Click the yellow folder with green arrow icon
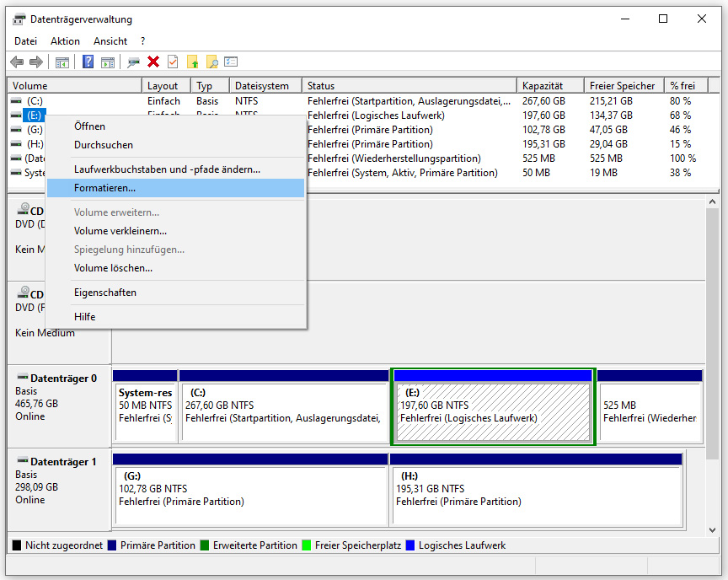728x580 pixels. pyautogui.click(x=193, y=62)
